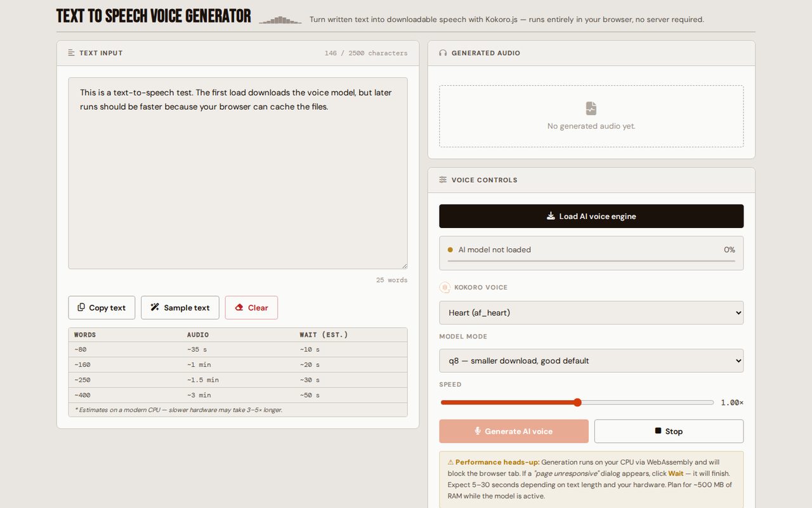The image size is (812, 508).
Task: Click the '~50 s' wait estimate cell
Action: click(310, 395)
